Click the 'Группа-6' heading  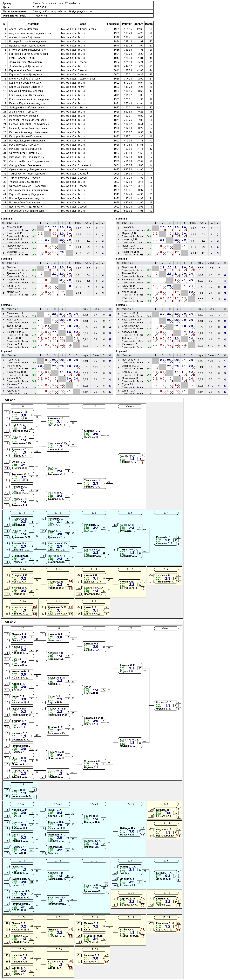(x=122, y=305)
